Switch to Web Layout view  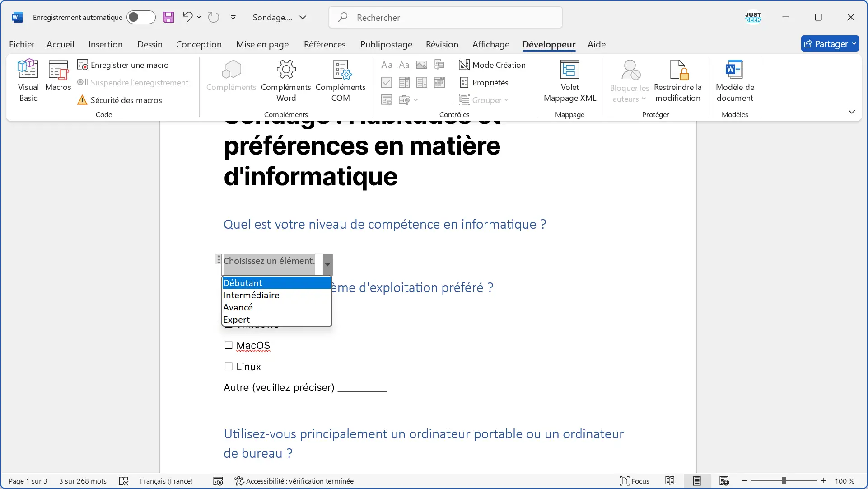click(x=724, y=481)
